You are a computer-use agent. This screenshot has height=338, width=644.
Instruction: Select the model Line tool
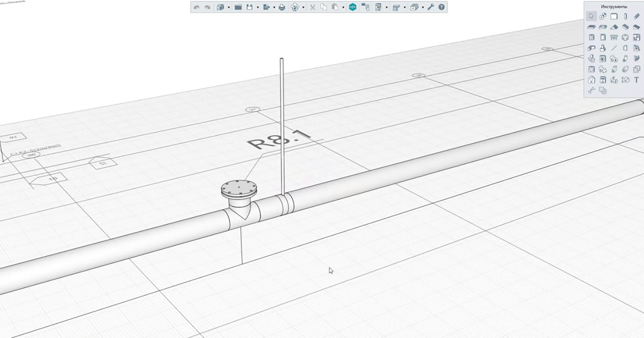pos(614,48)
